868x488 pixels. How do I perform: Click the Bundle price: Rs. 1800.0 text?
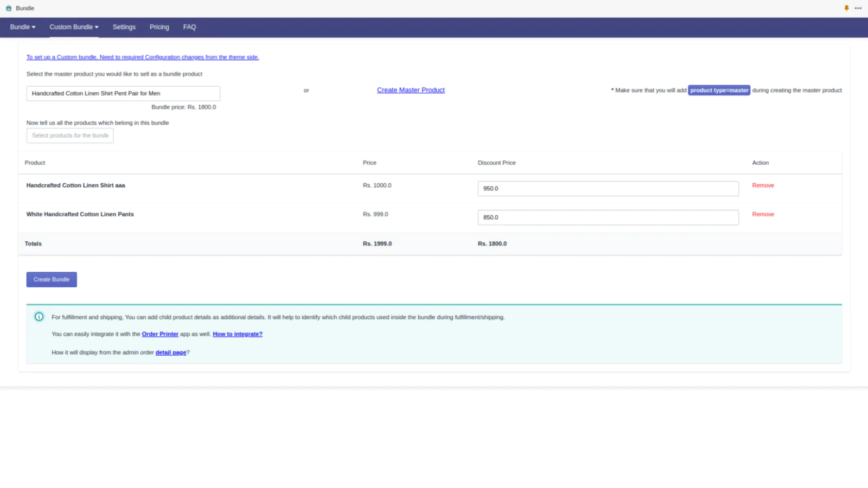183,107
